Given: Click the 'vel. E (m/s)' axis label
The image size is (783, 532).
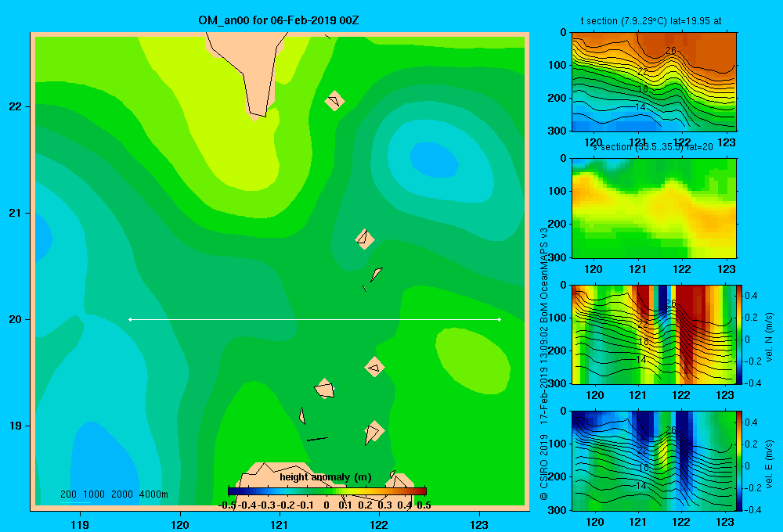Looking at the screenshot, I should pyautogui.click(x=770, y=463).
